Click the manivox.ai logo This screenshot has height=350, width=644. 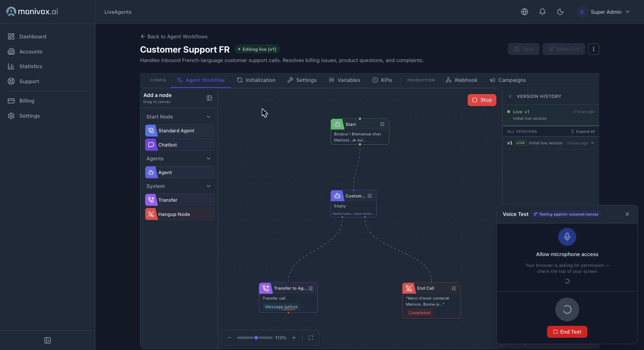tap(32, 12)
